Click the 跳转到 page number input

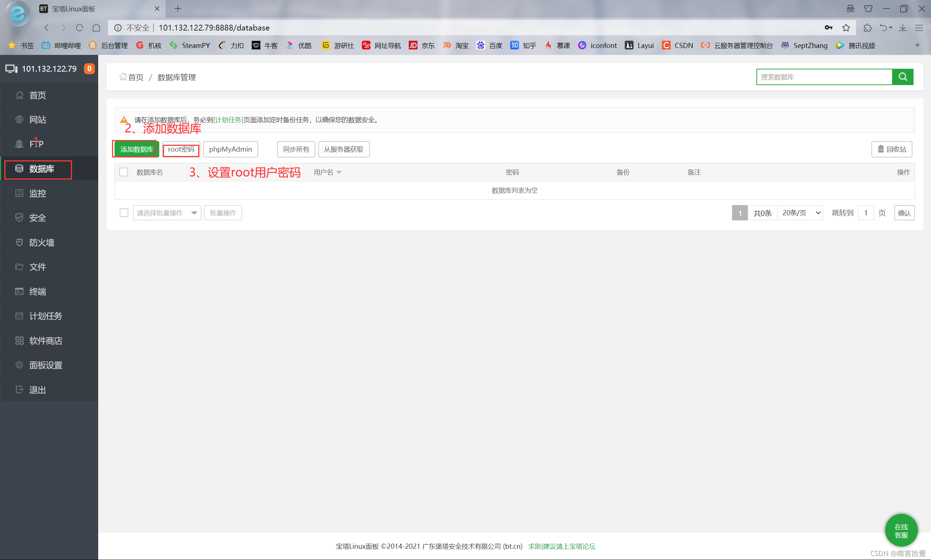point(866,213)
